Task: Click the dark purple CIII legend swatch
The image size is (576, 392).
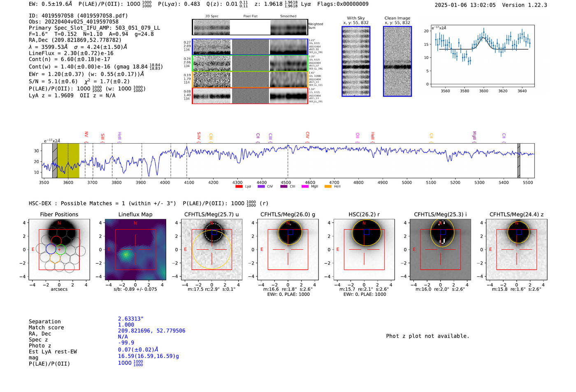Action: [x=283, y=186]
